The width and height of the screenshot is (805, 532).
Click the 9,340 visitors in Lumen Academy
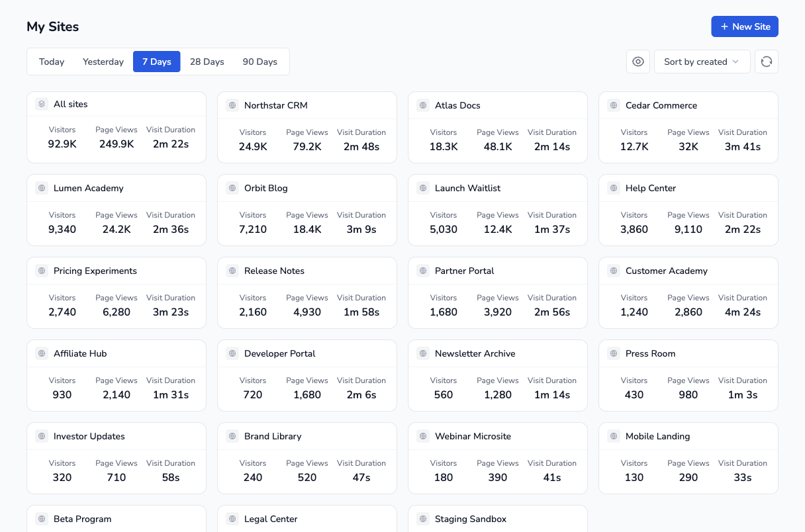62,229
